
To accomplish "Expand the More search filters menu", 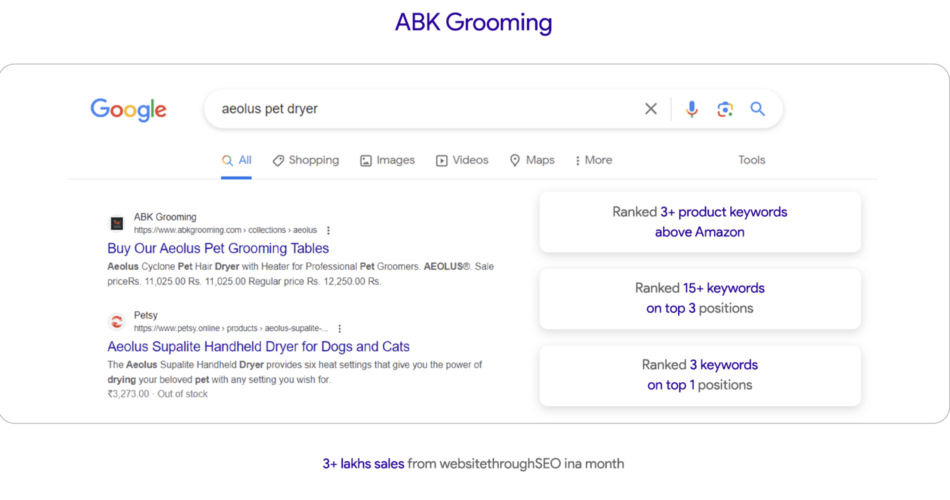I will tap(594, 161).
